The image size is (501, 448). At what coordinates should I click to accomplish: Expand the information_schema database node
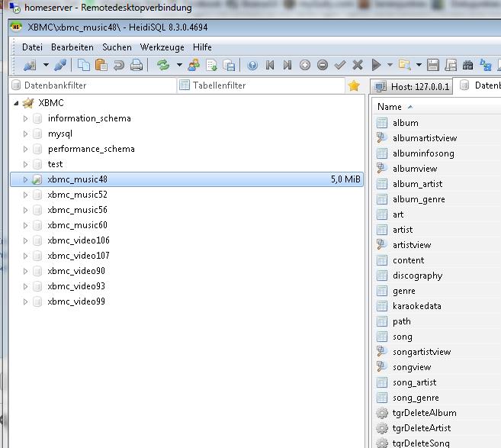25,118
